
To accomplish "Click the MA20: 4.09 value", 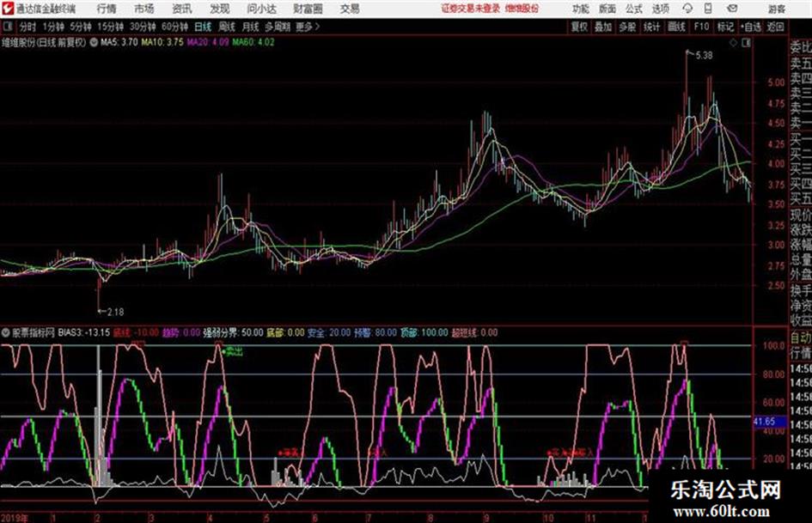I will 208,42.
